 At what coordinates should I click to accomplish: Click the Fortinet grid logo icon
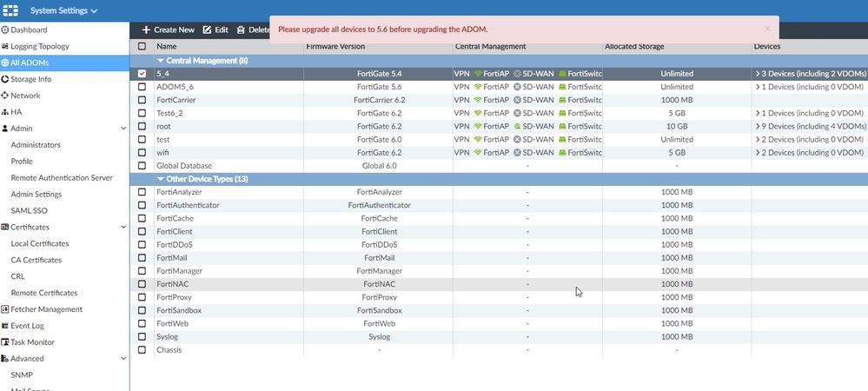pos(10,10)
